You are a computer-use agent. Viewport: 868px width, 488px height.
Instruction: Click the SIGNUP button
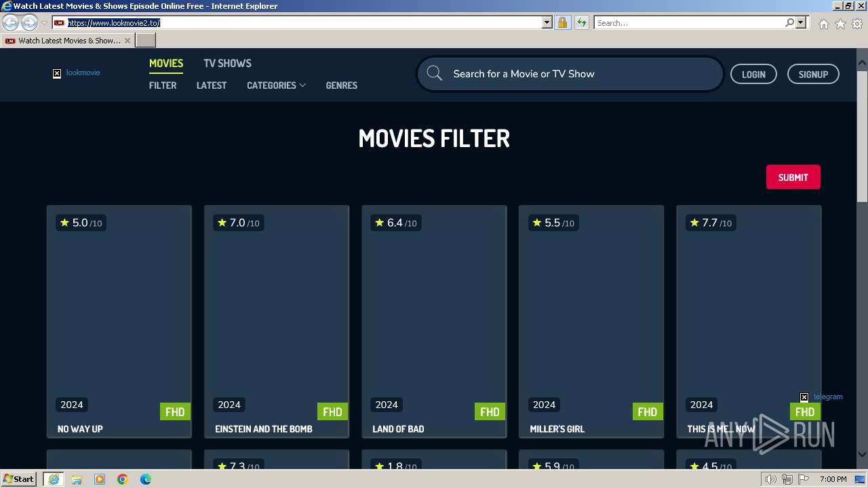pos(813,74)
